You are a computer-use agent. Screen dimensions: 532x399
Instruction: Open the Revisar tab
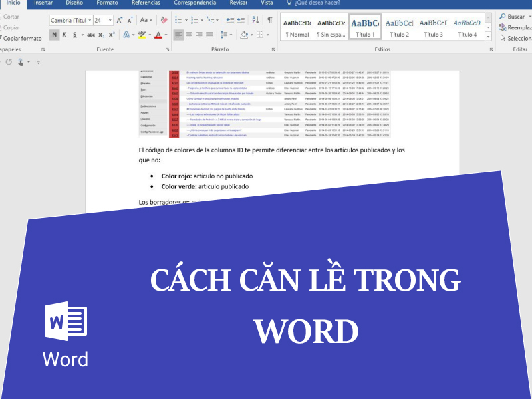239,3
